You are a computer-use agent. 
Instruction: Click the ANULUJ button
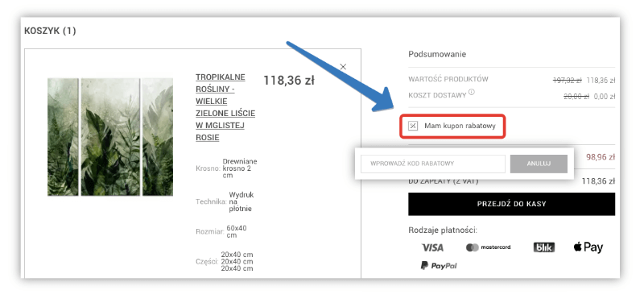coord(539,164)
